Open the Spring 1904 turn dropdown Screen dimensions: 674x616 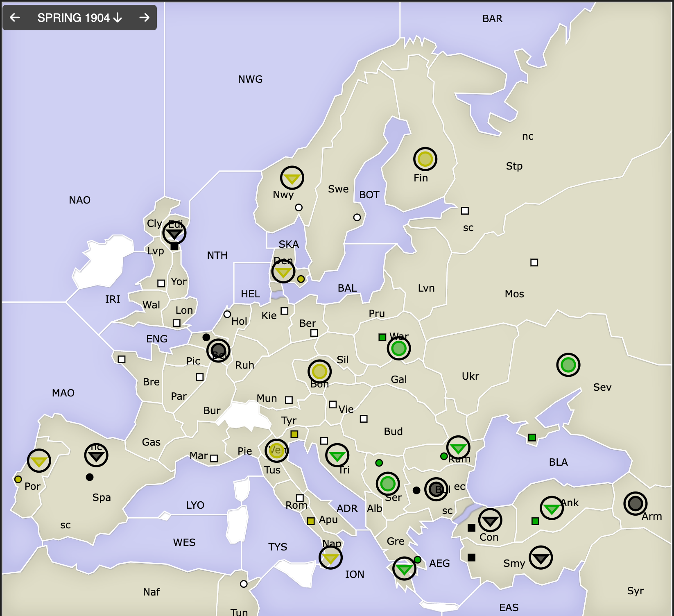[x=79, y=18]
